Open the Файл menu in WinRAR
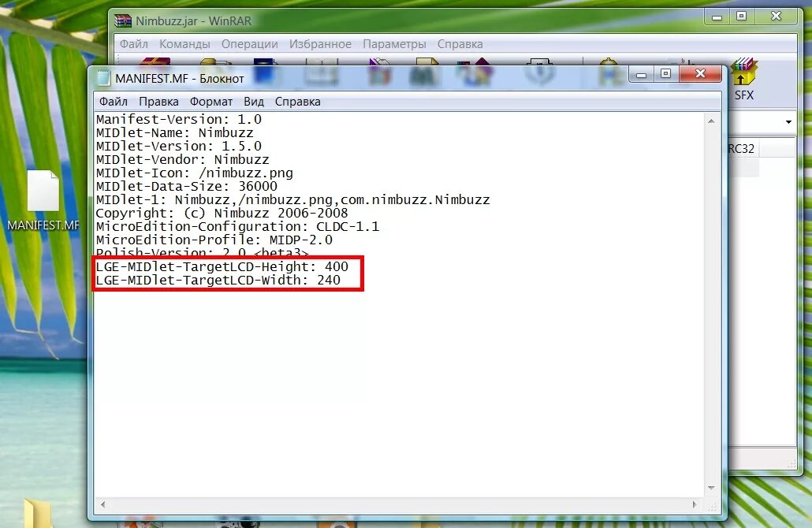The height and width of the screenshot is (528, 812). [134, 44]
